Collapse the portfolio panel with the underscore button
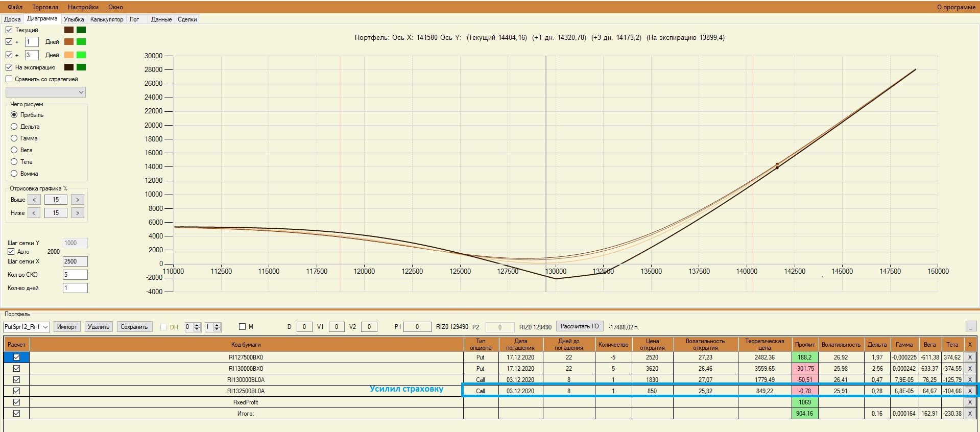Screen dimensions: 980x432 (971, 326)
